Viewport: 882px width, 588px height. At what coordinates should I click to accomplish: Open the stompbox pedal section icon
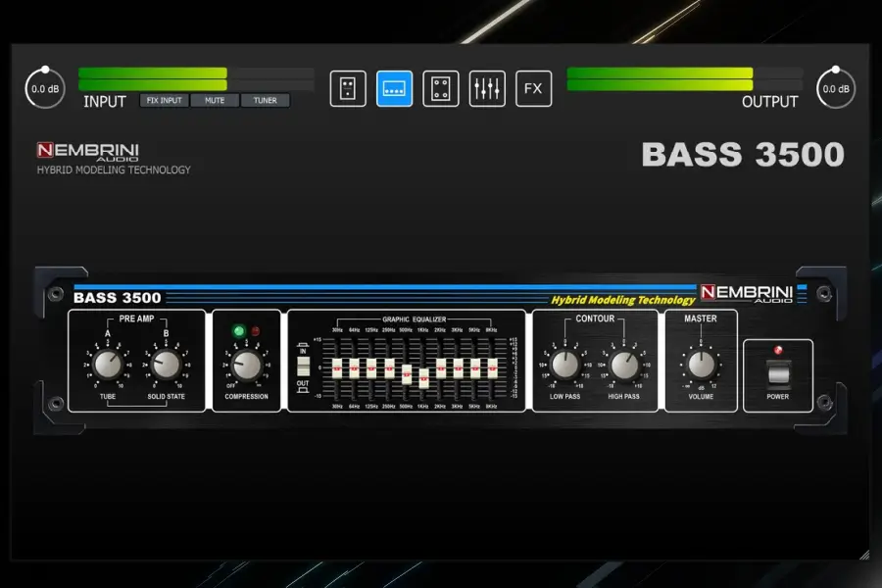pos(348,88)
